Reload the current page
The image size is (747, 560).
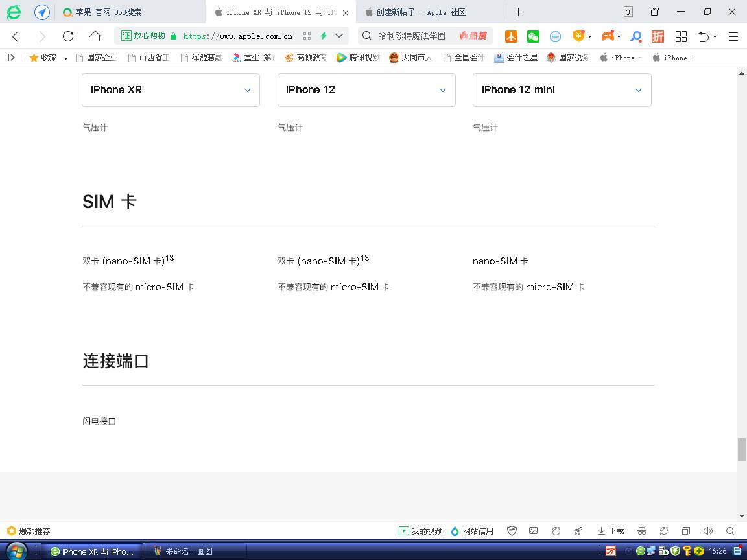pyautogui.click(x=68, y=36)
